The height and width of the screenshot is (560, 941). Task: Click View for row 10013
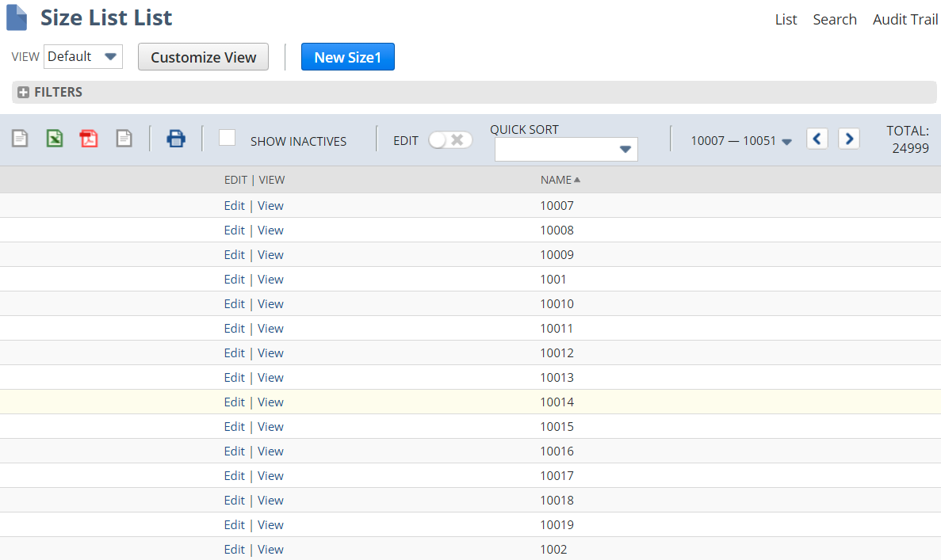point(270,378)
